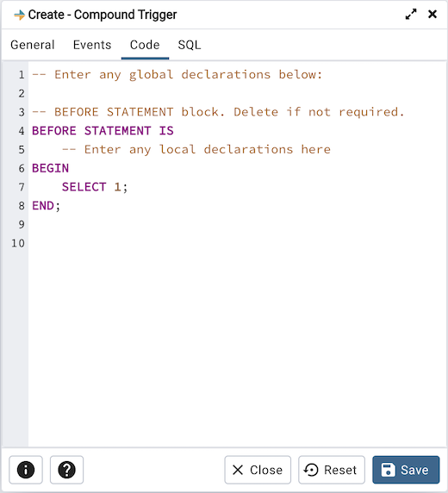448x493 pixels.
Task: Click the compound trigger icon in title
Action: pos(20,15)
